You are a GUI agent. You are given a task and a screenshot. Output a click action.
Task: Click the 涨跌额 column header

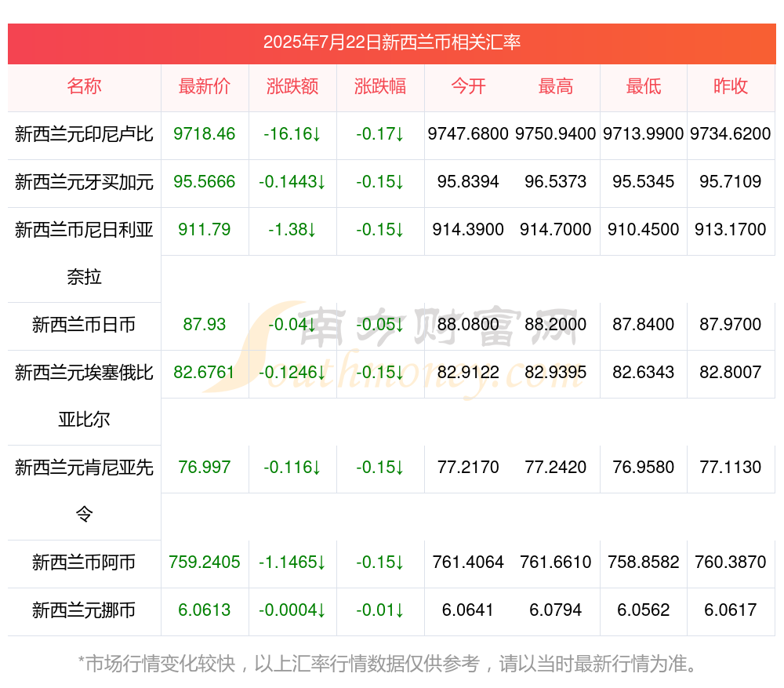click(x=292, y=86)
